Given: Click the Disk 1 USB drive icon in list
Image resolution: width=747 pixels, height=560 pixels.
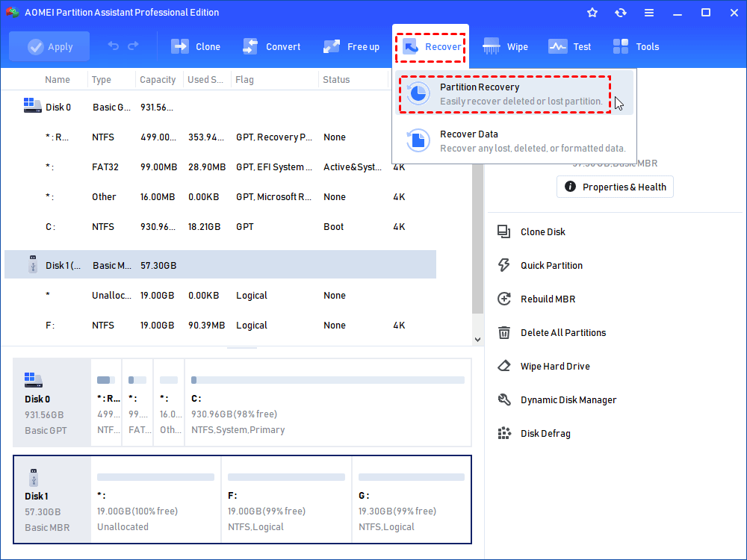Looking at the screenshot, I should coord(33,264).
